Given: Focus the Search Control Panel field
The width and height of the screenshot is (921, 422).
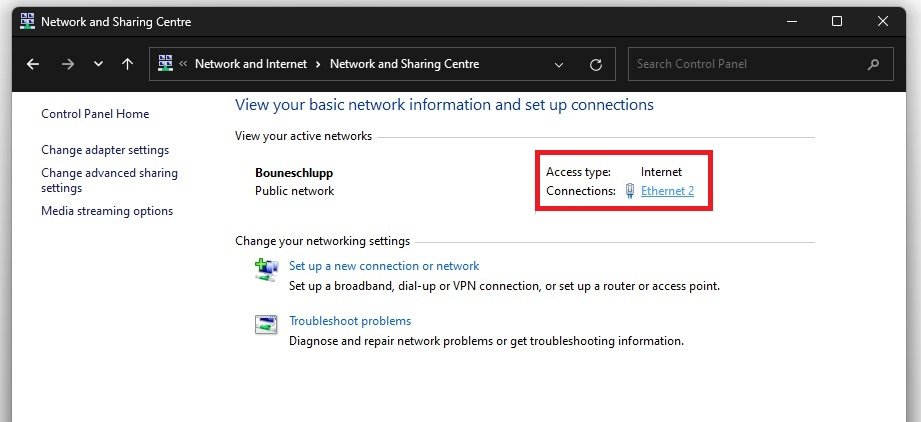Looking at the screenshot, I should tap(745, 64).
